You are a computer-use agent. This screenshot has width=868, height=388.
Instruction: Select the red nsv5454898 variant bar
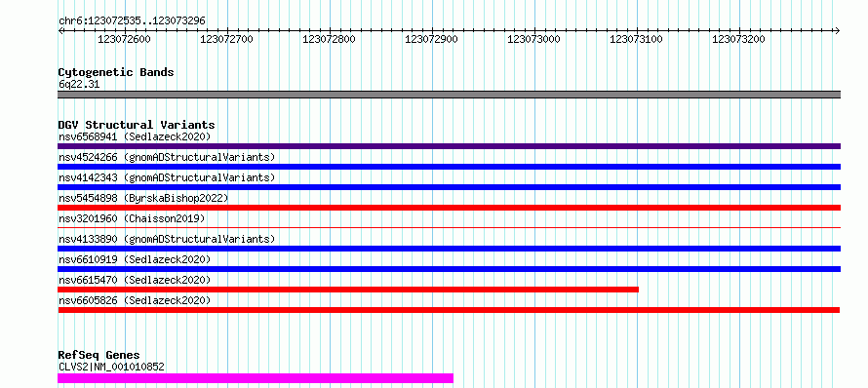(449, 208)
